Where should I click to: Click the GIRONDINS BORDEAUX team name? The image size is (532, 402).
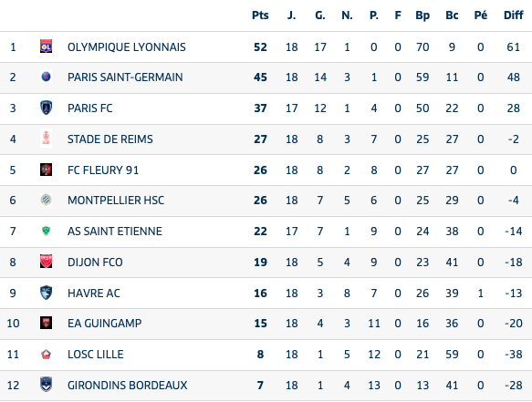point(127,386)
